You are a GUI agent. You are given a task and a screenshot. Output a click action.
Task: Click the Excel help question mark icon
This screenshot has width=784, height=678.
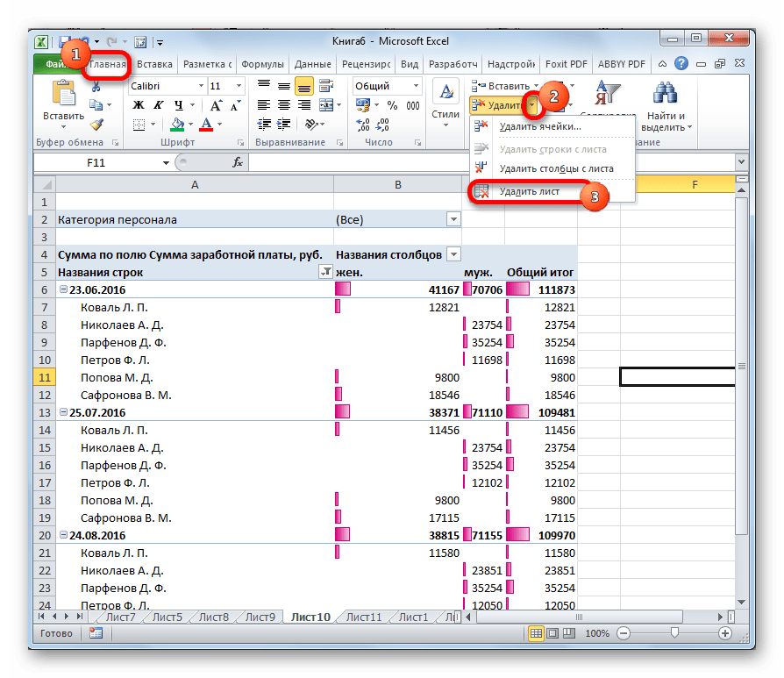(681, 63)
